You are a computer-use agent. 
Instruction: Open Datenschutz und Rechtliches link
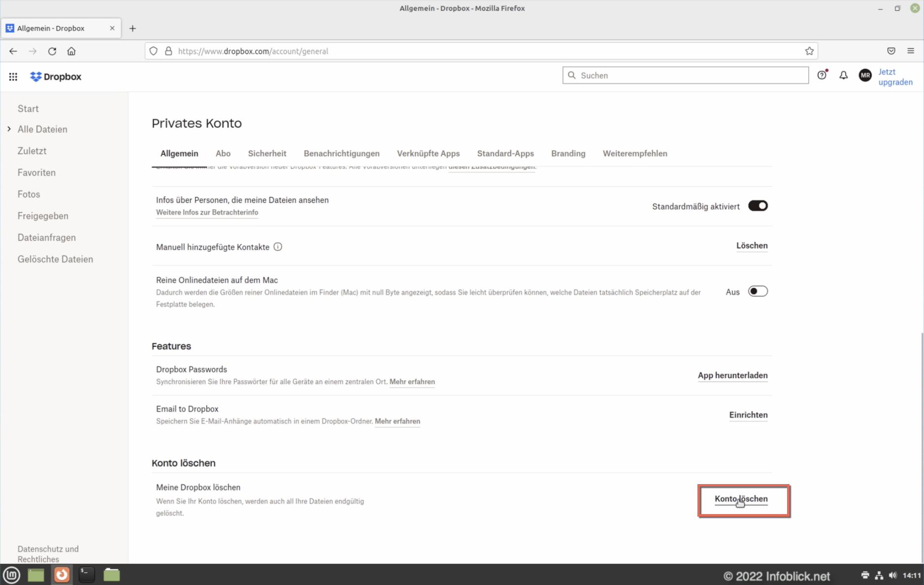(48, 554)
